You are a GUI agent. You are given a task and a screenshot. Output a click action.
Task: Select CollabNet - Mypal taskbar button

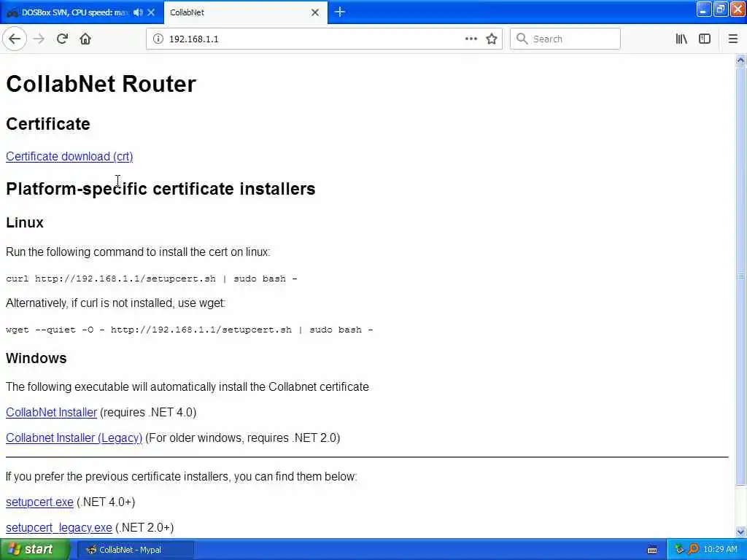click(135, 550)
